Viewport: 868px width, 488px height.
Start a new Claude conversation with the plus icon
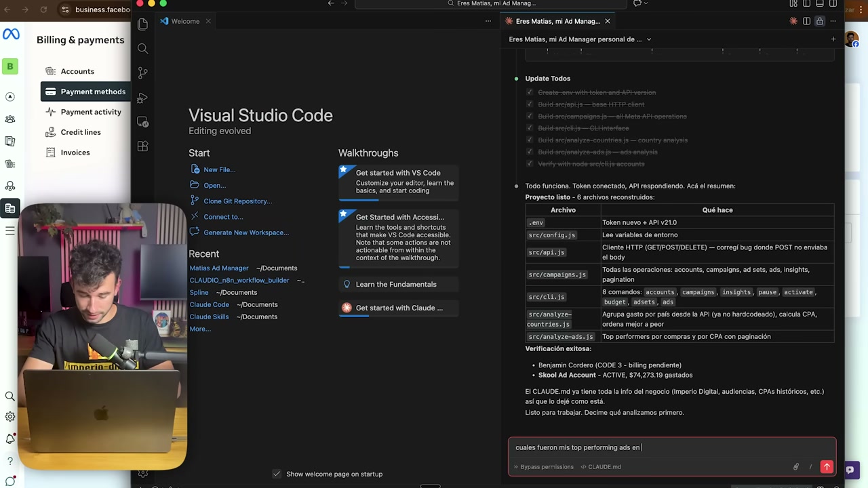tap(833, 39)
